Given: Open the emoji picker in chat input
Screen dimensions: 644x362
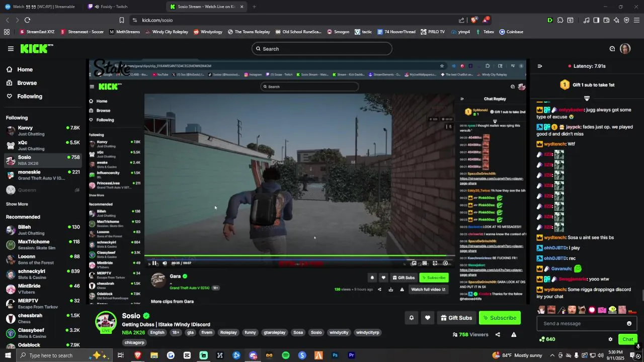Looking at the screenshot, I should coord(629,323).
